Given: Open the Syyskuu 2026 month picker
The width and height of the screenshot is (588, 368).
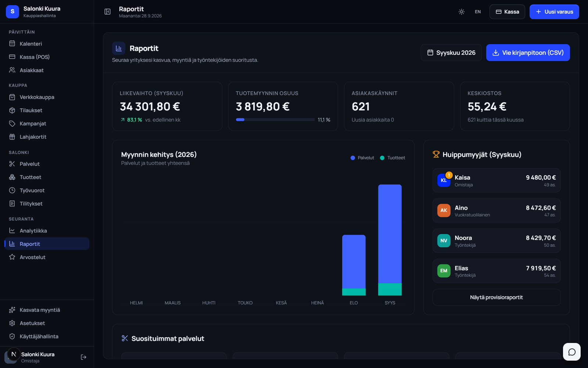Looking at the screenshot, I should (451, 53).
